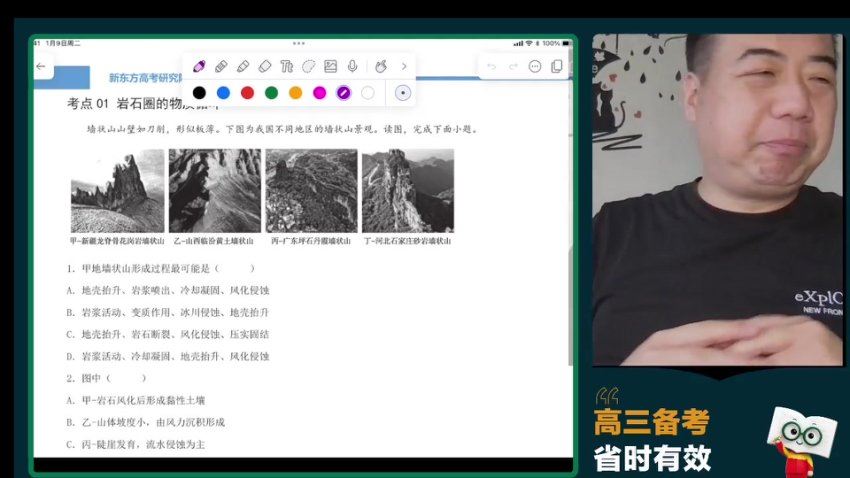The width and height of the screenshot is (850, 478).
Task: Select the lasso selection tool
Action: point(308,67)
